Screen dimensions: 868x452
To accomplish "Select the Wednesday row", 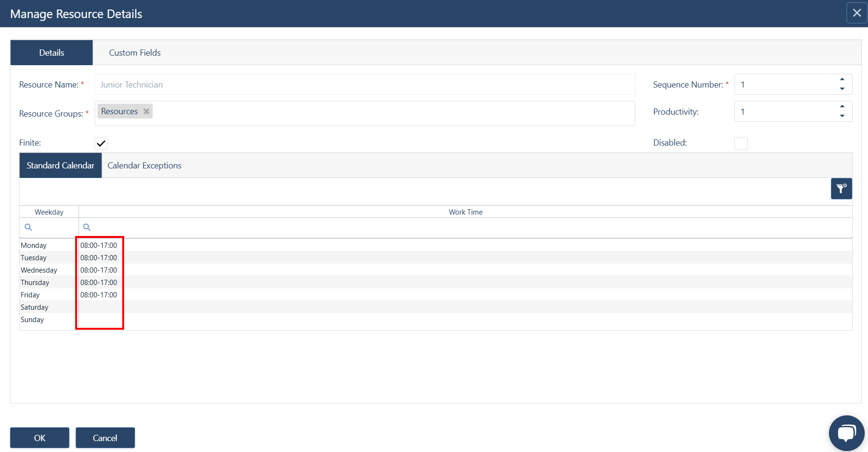I will pos(436,270).
